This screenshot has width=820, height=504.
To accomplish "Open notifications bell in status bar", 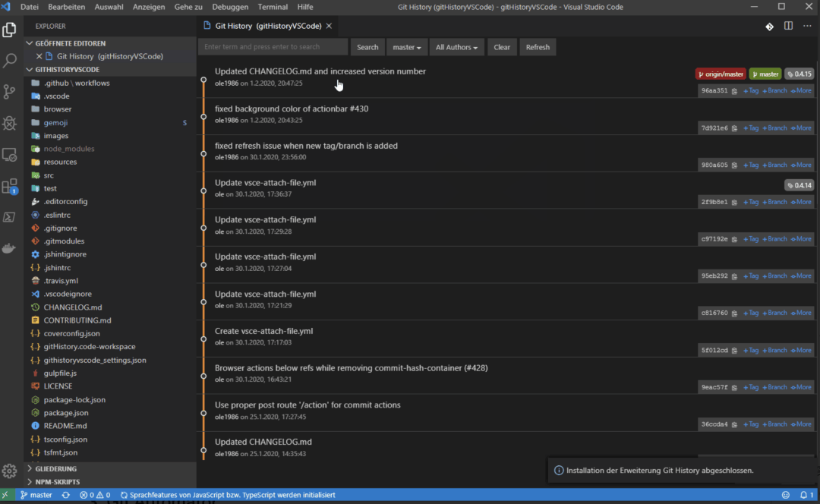I will coord(806,495).
